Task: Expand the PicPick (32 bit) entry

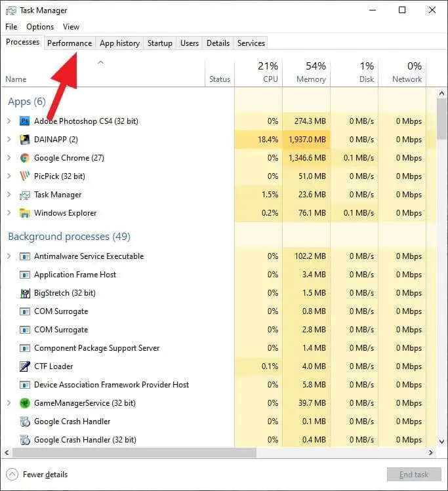Action: pyautogui.click(x=9, y=176)
